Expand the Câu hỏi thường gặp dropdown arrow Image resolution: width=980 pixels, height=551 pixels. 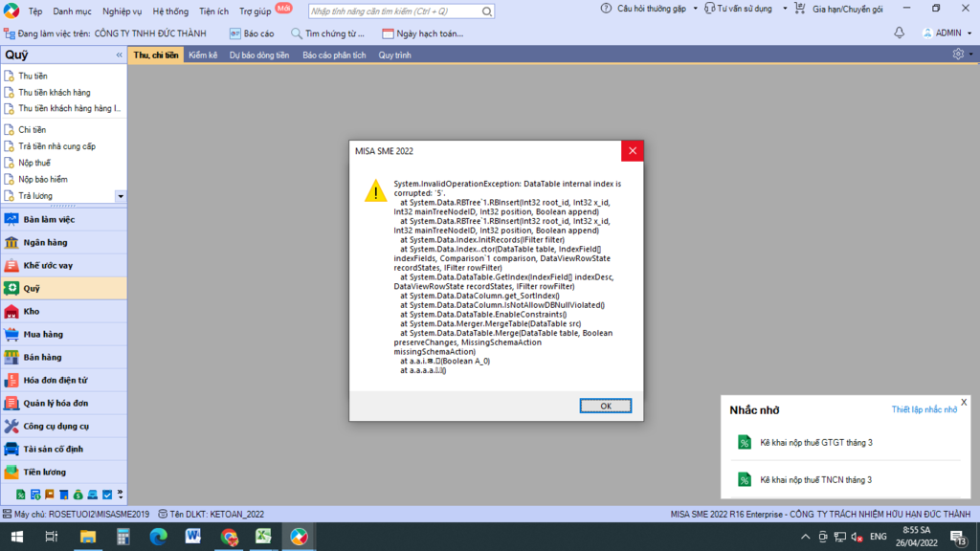click(x=695, y=9)
